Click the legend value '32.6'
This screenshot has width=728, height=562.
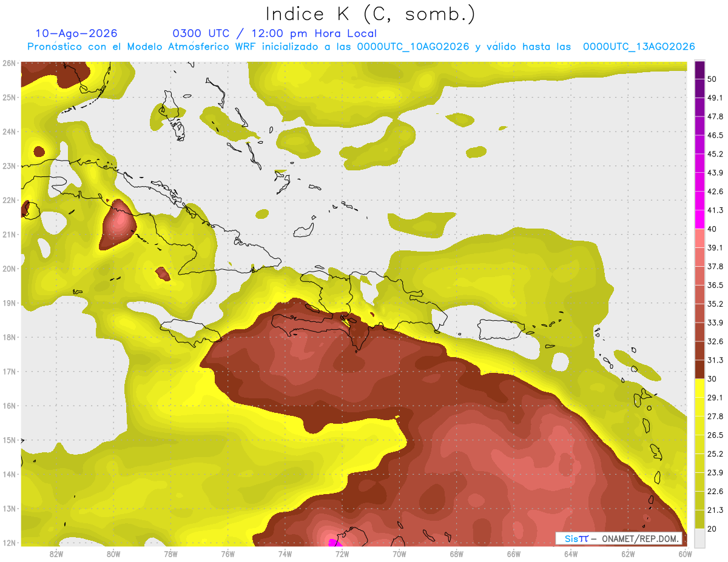coord(715,341)
